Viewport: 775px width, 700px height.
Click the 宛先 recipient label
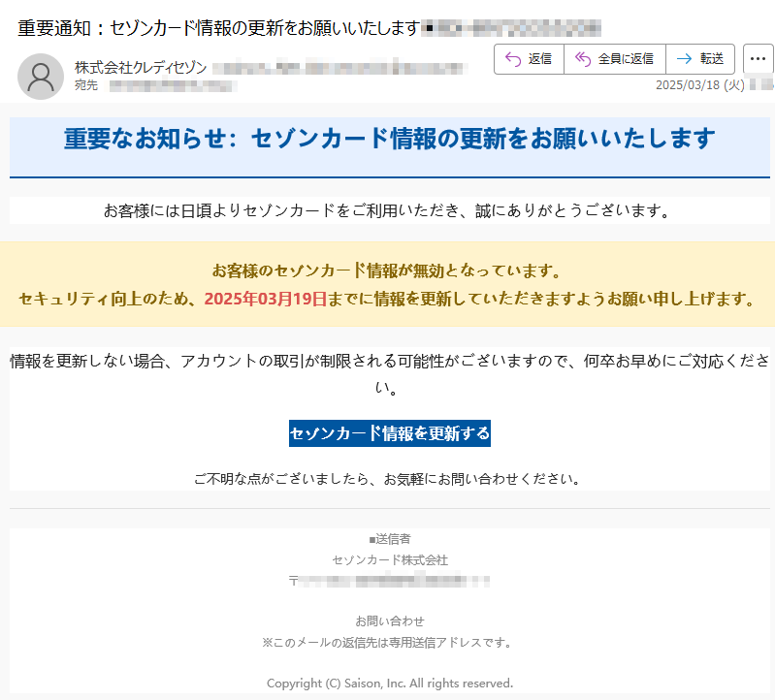point(86,85)
